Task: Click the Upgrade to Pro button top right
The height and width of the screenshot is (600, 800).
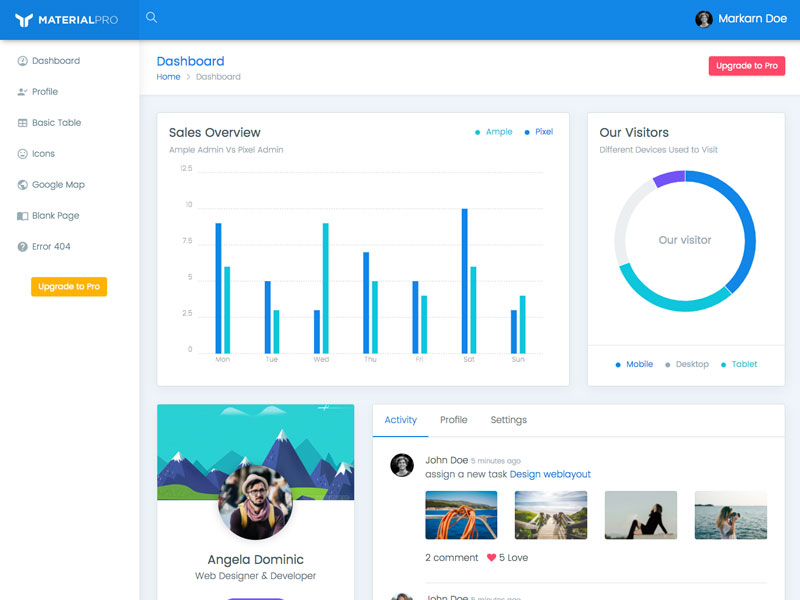Action: click(x=747, y=65)
